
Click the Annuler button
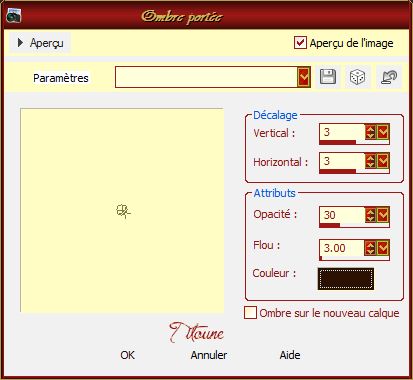(209, 355)
